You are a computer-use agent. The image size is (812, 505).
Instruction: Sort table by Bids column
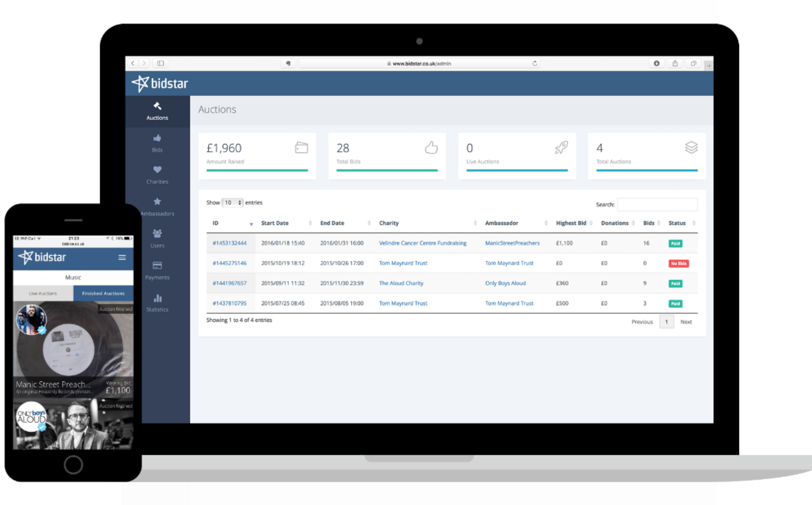pyautogui.click(x=651, y=223)
